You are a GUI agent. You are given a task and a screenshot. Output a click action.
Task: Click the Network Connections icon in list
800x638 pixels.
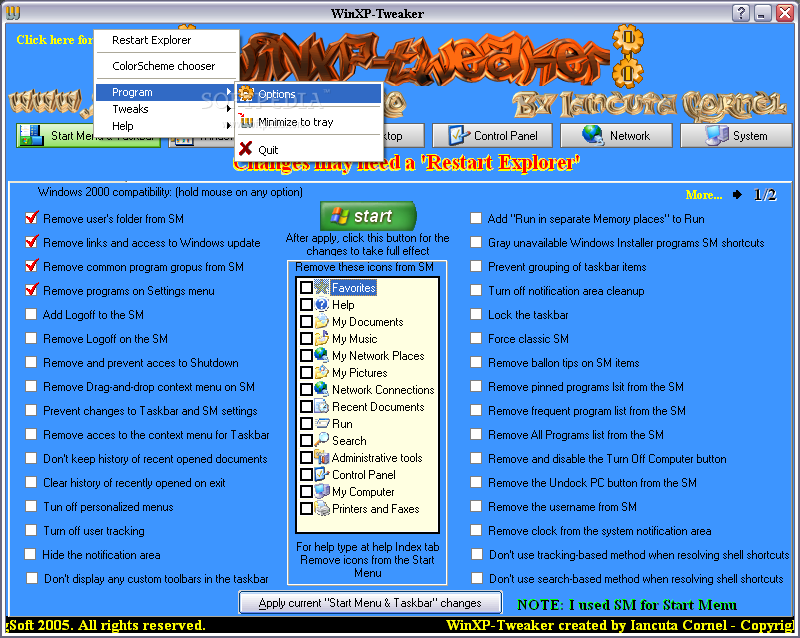(x=321, y=389)
